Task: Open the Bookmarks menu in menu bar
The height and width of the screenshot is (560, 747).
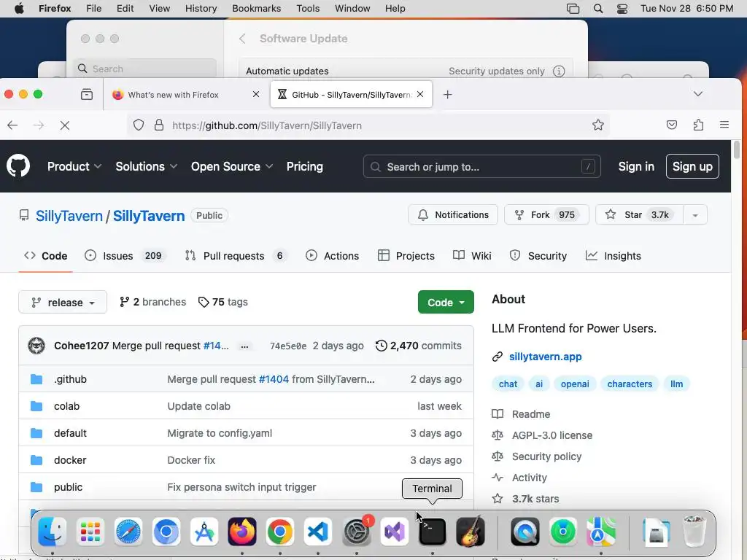Action: click(256, 9)
